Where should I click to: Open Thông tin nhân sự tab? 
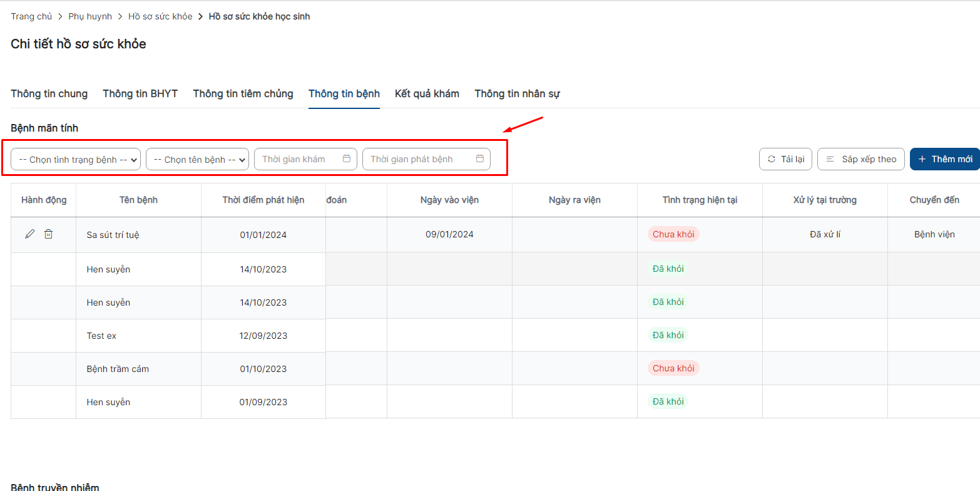517,94
